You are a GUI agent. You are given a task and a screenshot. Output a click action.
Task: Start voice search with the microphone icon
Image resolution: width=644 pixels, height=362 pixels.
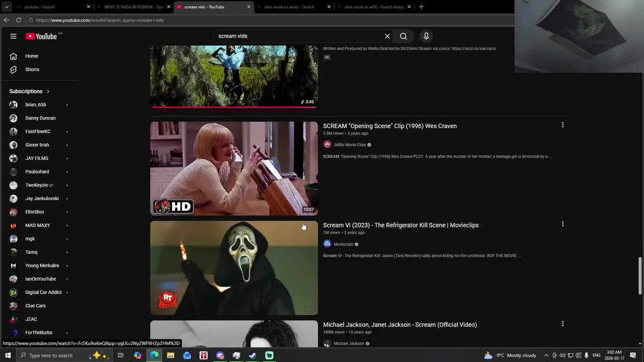[x=426, y=36]
